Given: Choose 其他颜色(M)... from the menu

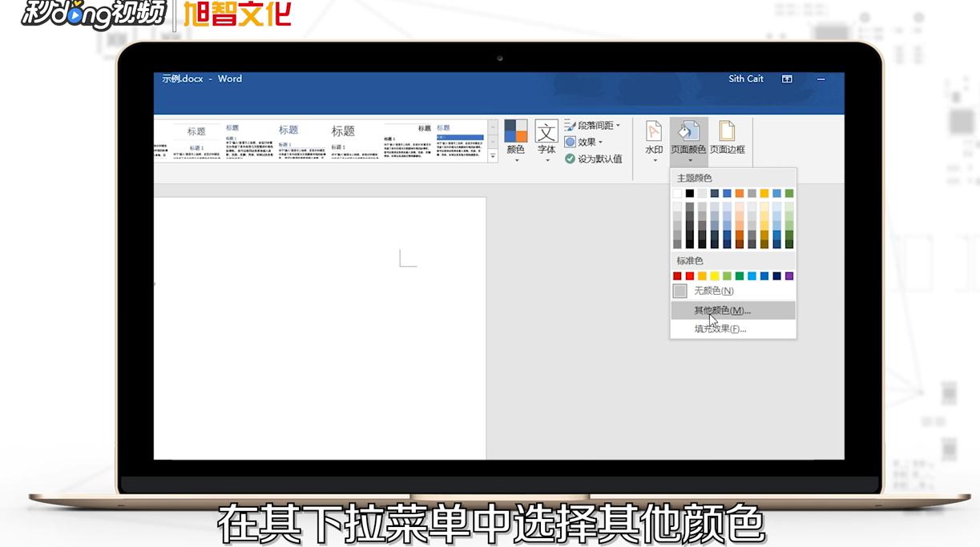Looking at the screenshot, I should [x=733, y=311].
